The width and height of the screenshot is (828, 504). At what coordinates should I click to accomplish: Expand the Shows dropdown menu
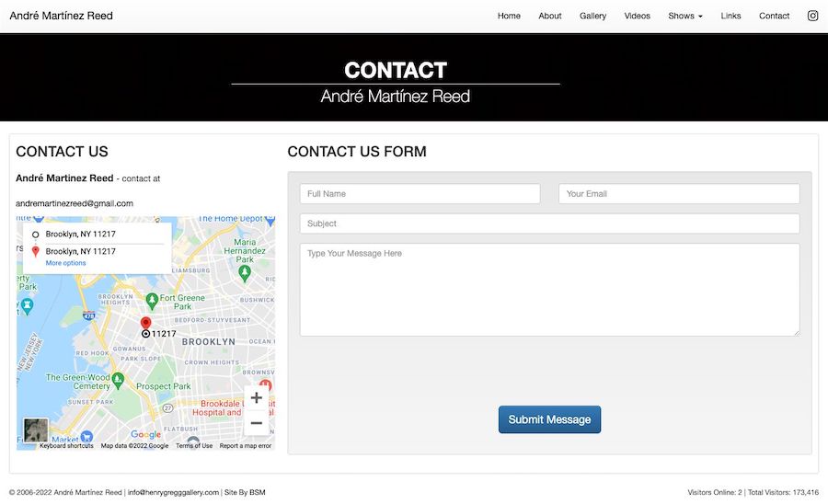(x=684, y=16)
